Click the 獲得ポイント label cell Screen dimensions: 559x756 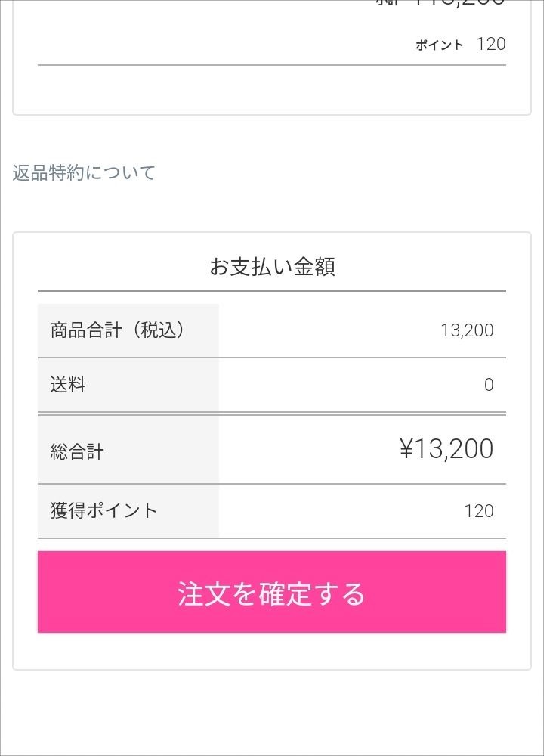(x=103, y=510)
